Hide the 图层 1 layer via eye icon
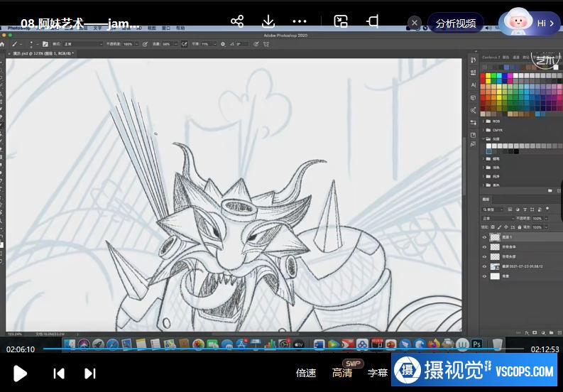Image resolution: width=563 pixels, height=392 pixels. [x=484, y=237]
